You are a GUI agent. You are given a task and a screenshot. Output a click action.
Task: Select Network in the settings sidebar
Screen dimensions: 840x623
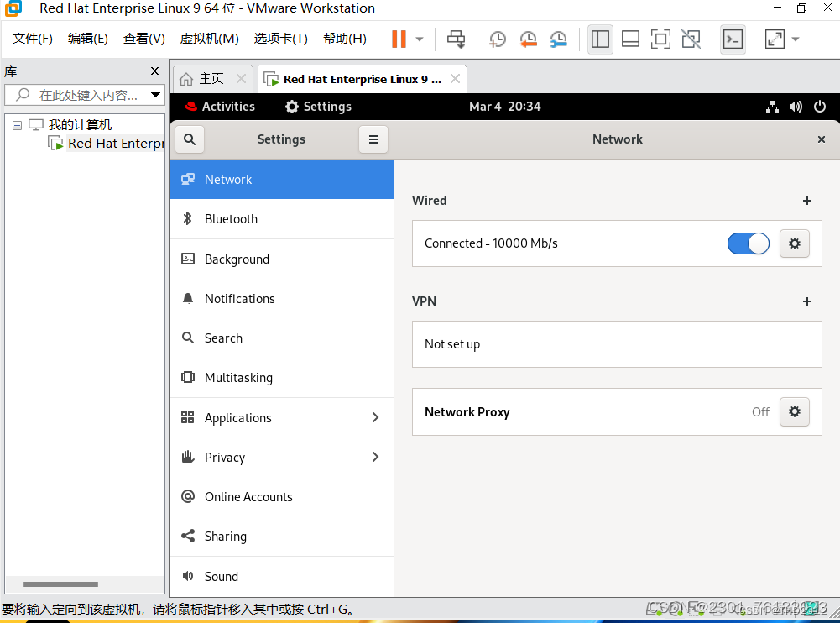point(281,180)
